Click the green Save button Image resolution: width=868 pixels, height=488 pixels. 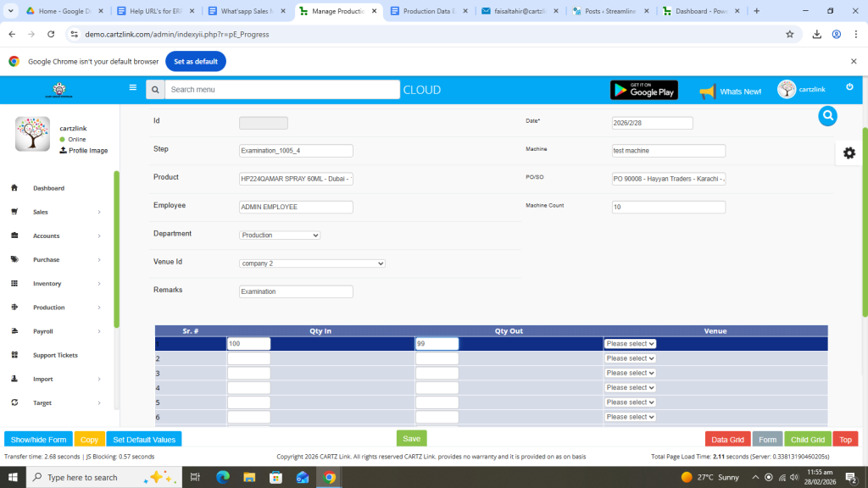(x=411, y=439)
